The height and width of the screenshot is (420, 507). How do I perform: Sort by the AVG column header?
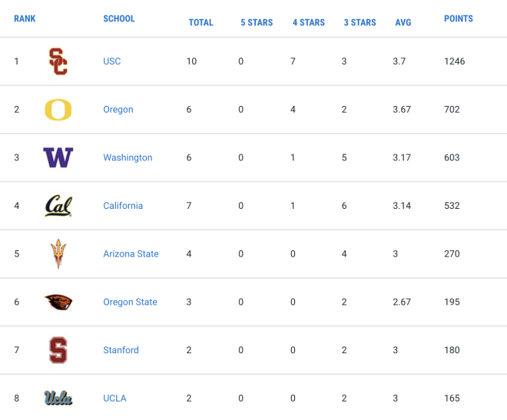click(x=403, y=22)
